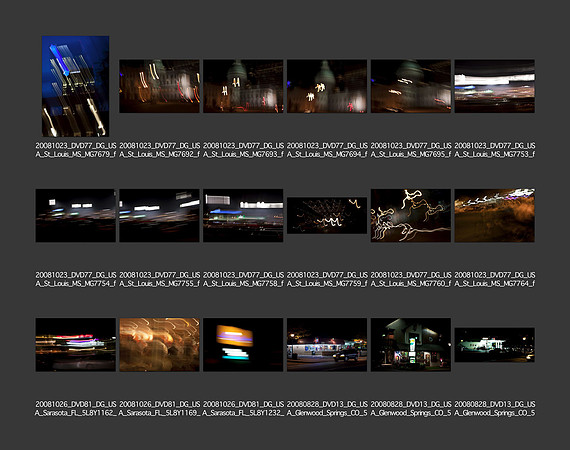Open the blurred dome thumbnail MG7695
The width and height of the screenshot is (570, 450).
tap(411, 86)
